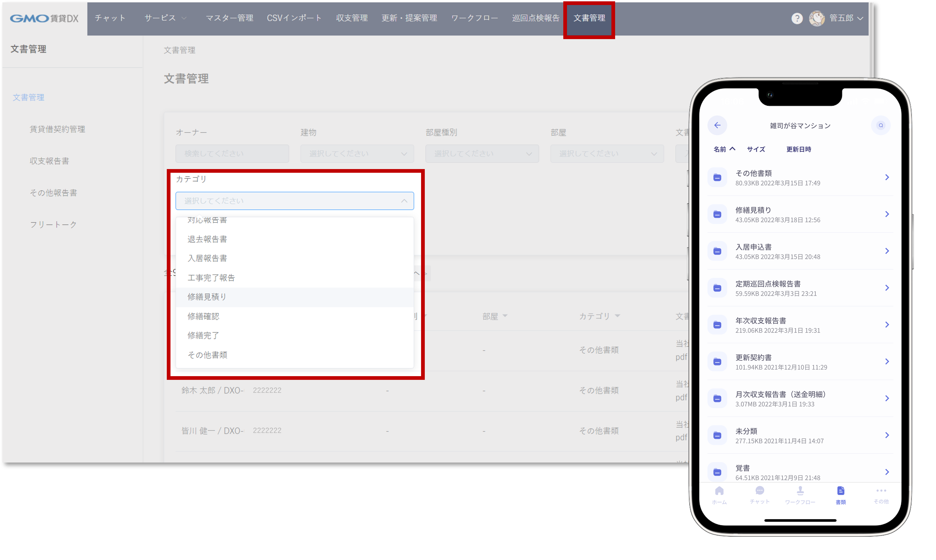Viewport: 936px width, 560px height.
Task: Tap the back arrow in phone app
Action: [717, 125]
